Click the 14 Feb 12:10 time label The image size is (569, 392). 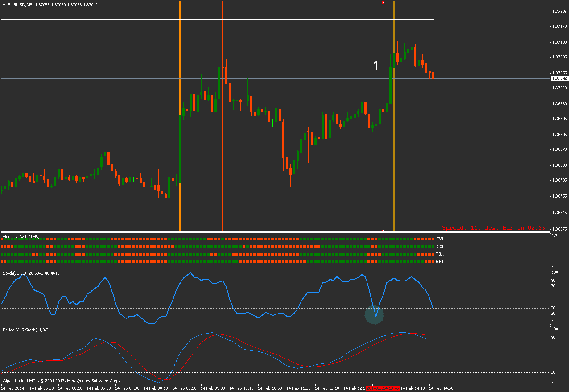click(x=327, y=388)
